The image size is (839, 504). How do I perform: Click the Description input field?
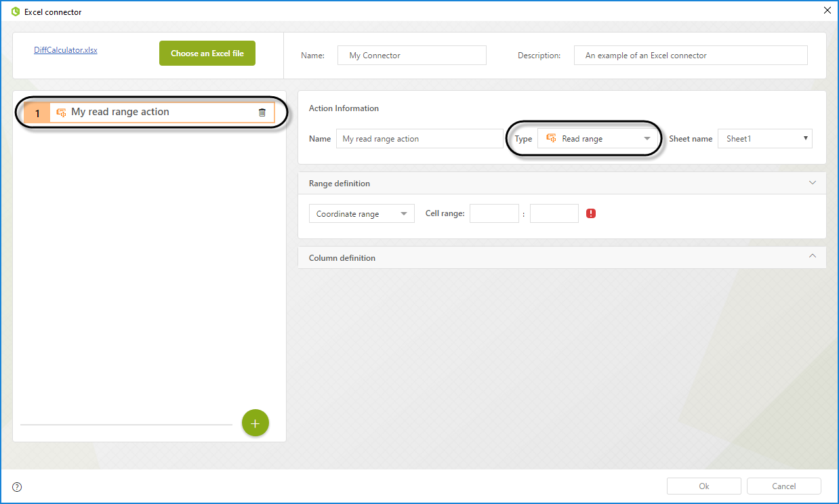click(x=690, y=56)
